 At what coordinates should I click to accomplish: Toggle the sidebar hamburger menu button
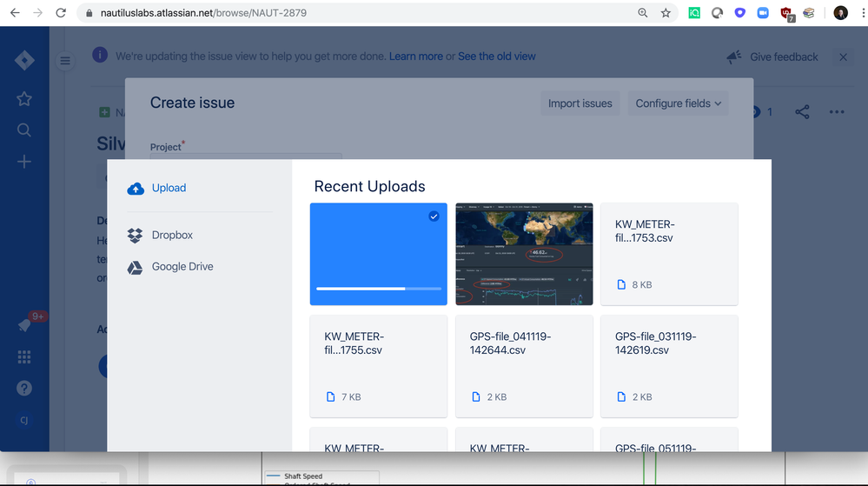tap(65, 60)
